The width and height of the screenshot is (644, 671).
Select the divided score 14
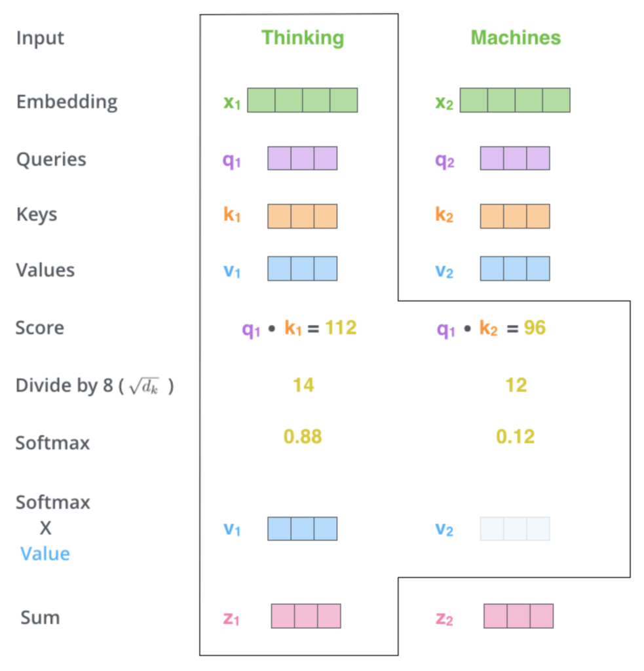point(303,385)
